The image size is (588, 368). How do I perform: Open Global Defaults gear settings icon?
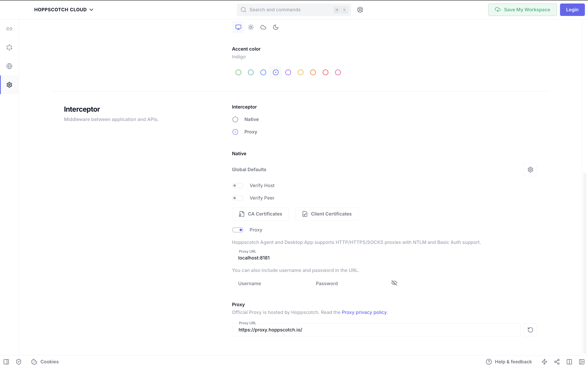tap(530, 170)
